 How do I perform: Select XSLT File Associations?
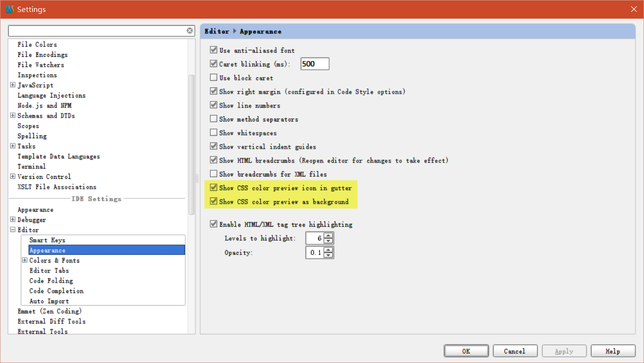click(x=57, y=187)
